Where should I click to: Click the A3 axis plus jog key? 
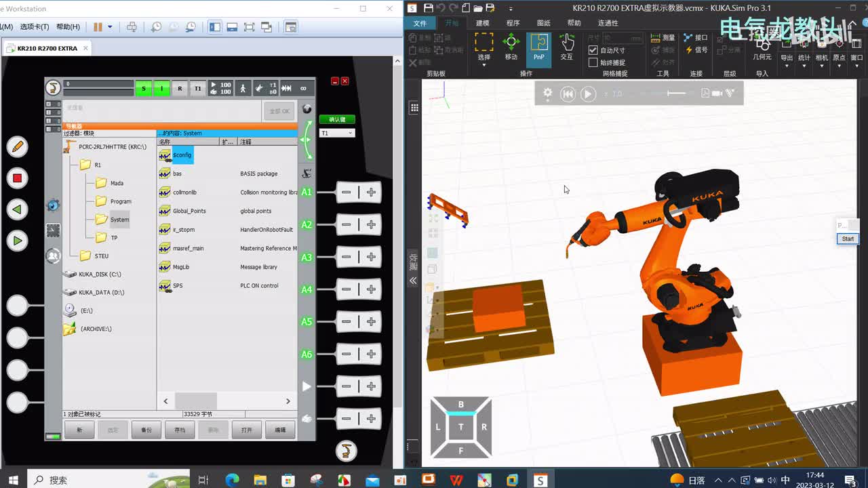pyautogui.click(x=371, y=257)
